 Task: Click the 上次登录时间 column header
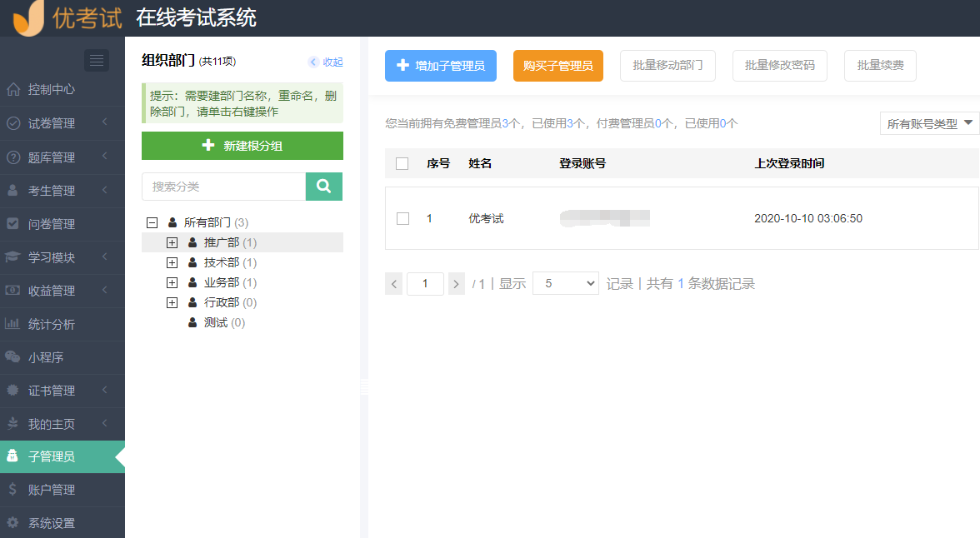coord(789,164)
